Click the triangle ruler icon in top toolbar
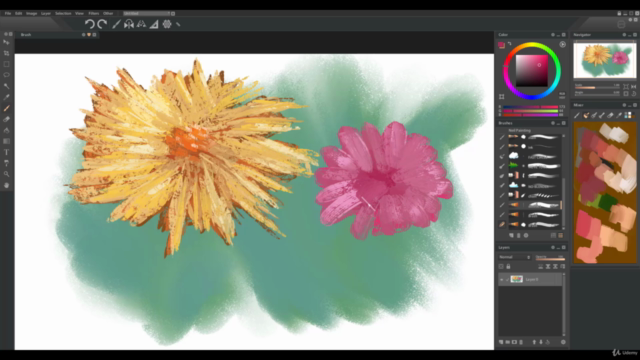Viewport: 640px width, 360px height. tap(154, 24)
